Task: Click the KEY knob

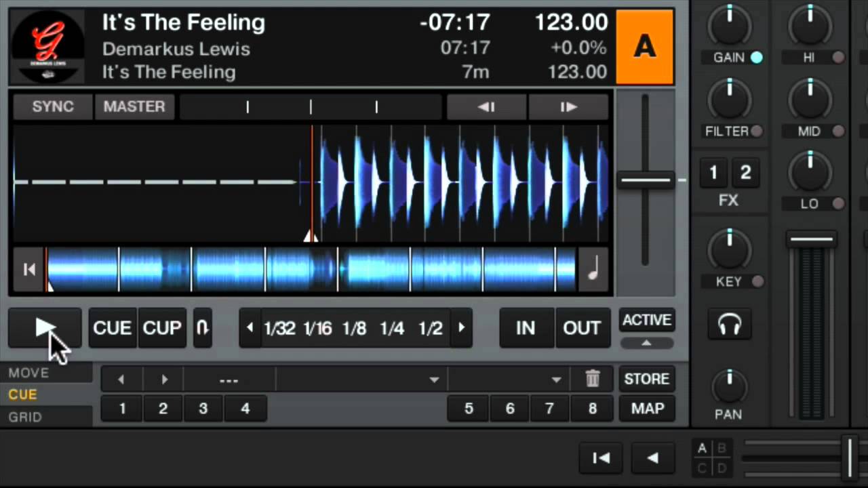Action: pyautogui.click(x=729, y=249)
